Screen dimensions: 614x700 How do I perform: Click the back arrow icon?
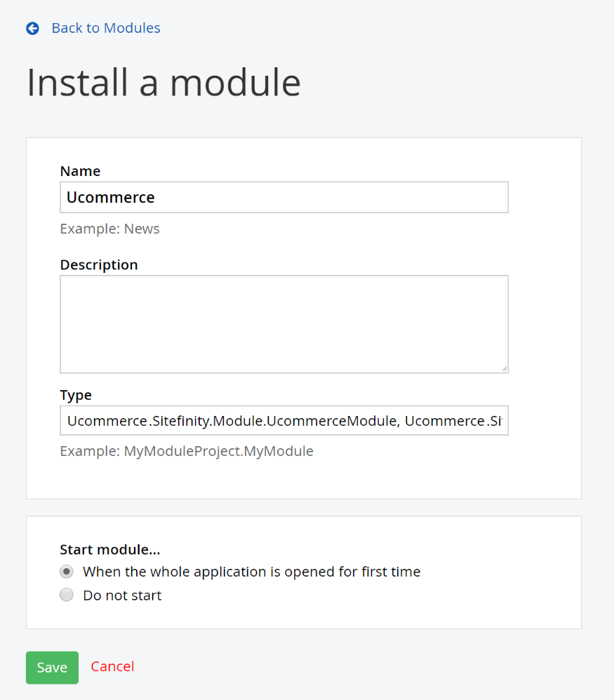[x=32, y=29]
